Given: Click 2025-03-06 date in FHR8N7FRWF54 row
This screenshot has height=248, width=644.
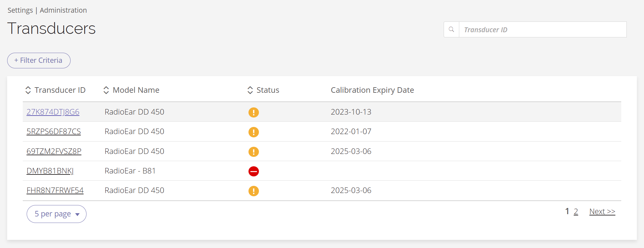Looking at the screenshot, I should point(351,190).
